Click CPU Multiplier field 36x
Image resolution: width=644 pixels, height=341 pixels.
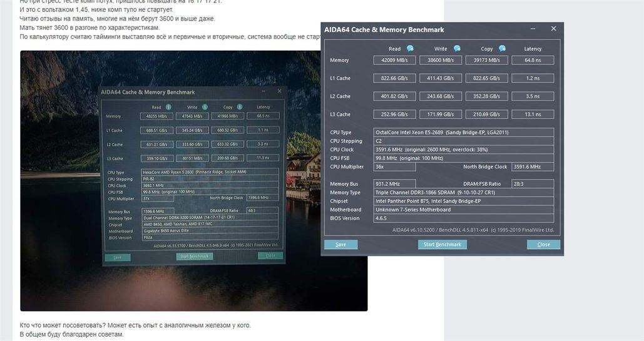click(x=394, y=167)
